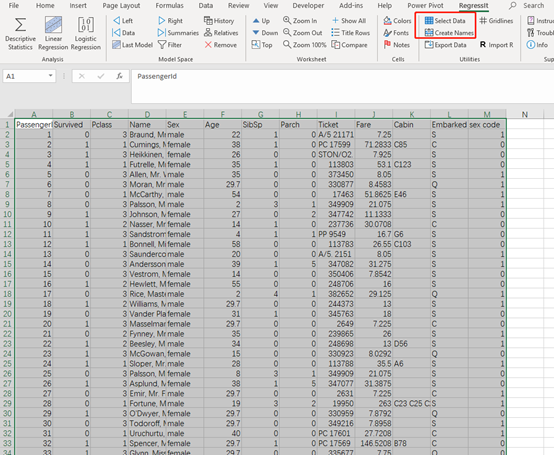The height and width of the screenshot is (455, 554).
Task: Click Zoom In
Action: pyautogui.click(x=300, y=21)
